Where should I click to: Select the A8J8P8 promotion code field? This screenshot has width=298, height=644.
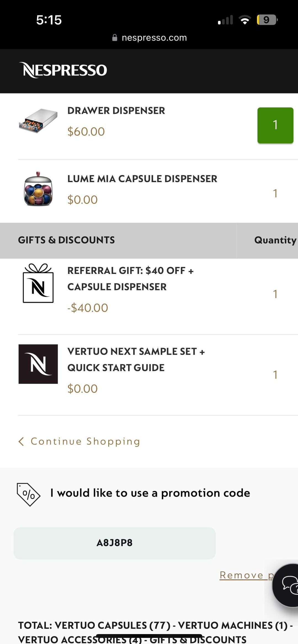click(115, 543)
